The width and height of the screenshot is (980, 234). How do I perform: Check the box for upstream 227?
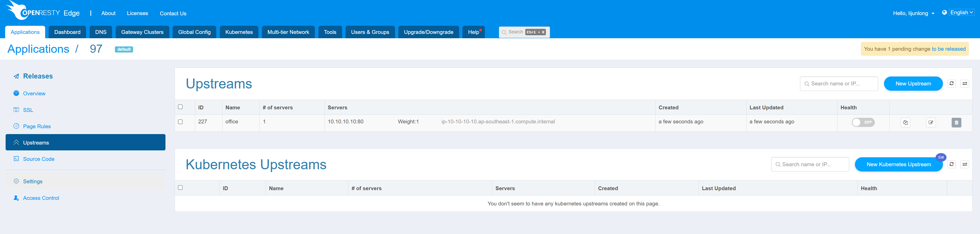tap(180, 122)
